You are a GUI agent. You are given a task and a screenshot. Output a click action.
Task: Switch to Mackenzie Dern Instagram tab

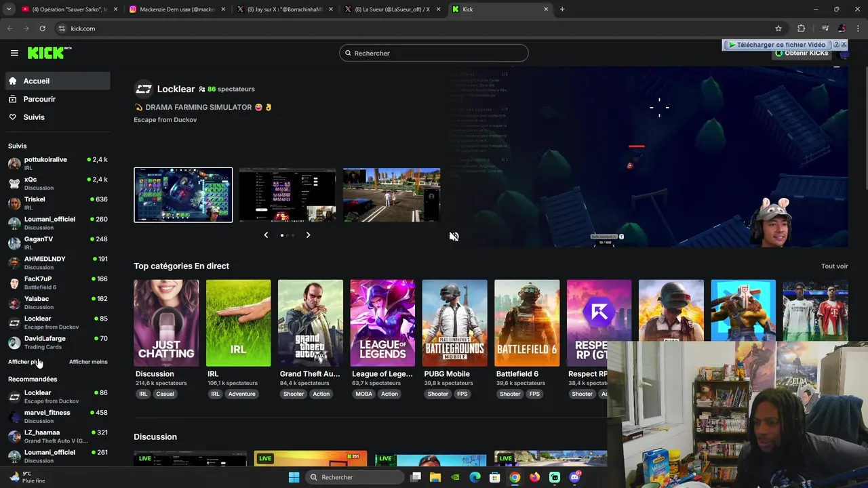[177, 9]
